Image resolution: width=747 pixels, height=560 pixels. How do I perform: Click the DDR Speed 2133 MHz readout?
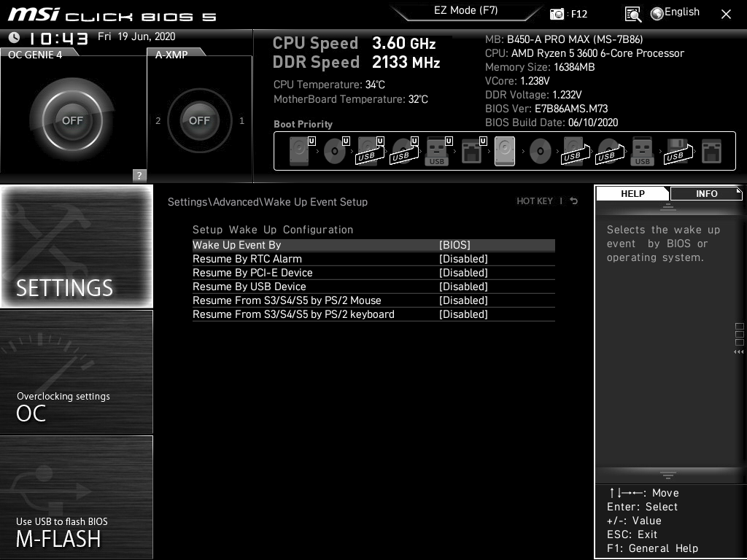(356, 62)
